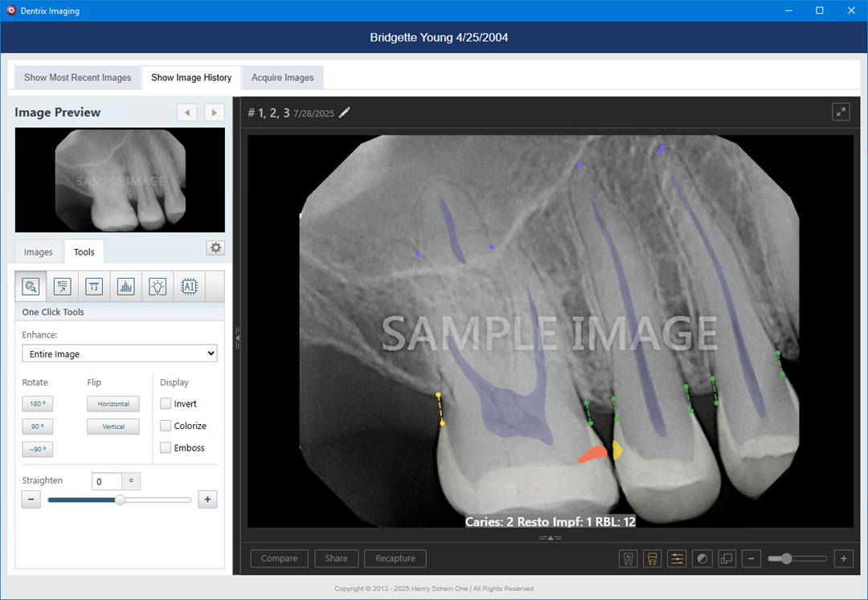
Task: Click the patient name 'Bridgette Young 4/25/2004'
Action: point(439,38)
